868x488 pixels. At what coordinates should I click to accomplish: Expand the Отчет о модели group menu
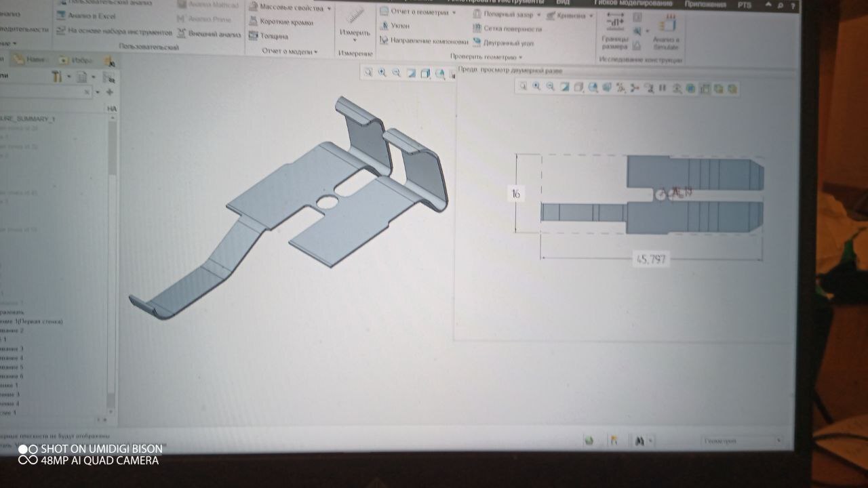(x=290, y=51)
